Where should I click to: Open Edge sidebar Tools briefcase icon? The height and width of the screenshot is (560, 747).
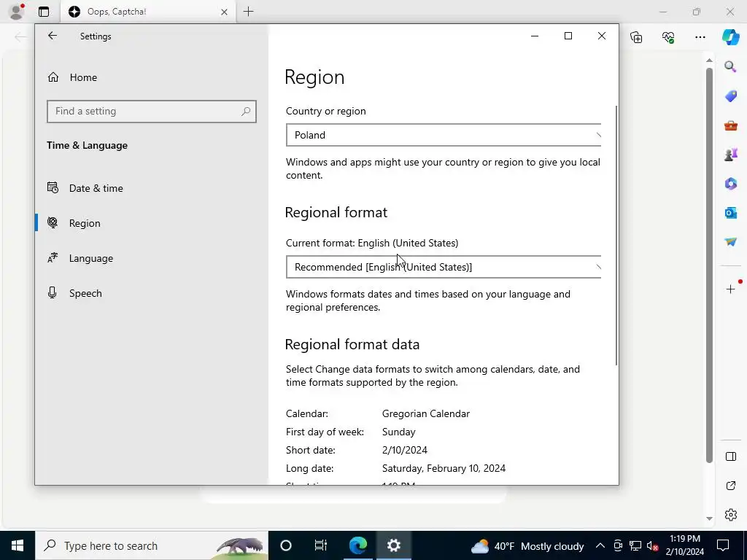pos(730,125)
